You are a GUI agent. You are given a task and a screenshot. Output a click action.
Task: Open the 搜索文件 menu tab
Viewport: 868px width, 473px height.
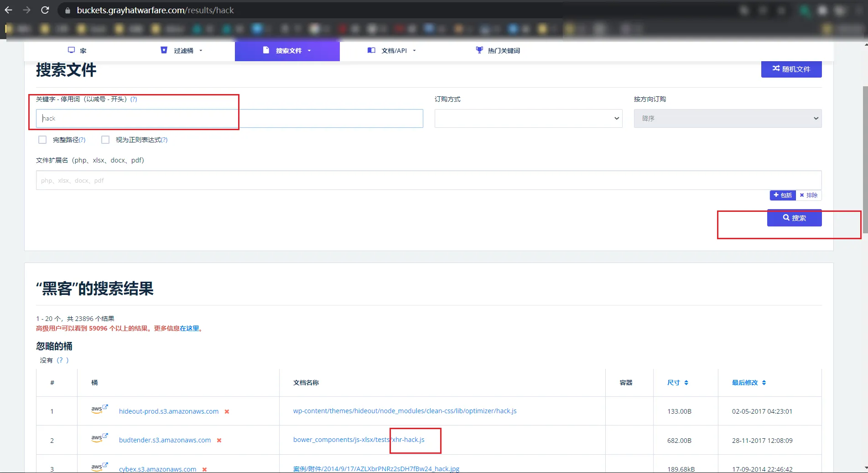point(287,50)
